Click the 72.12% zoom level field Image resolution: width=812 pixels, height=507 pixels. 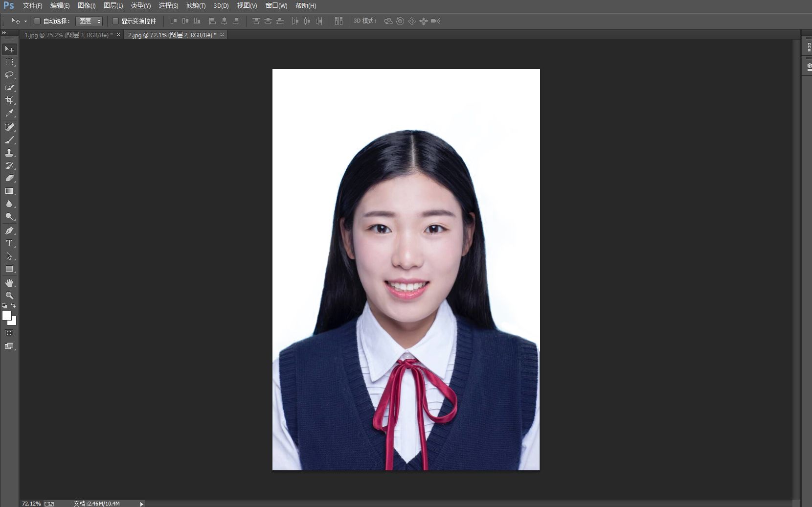tap(31, 504)
